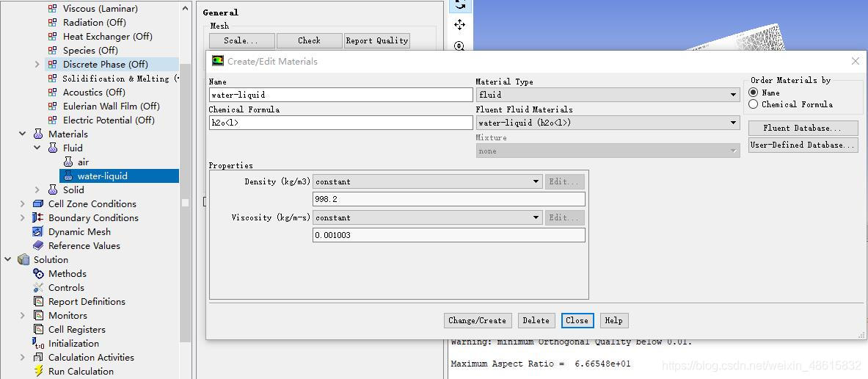Screen dimensions: 868x379
Task: Click the Initialization icon in tree
Action: 38,344
